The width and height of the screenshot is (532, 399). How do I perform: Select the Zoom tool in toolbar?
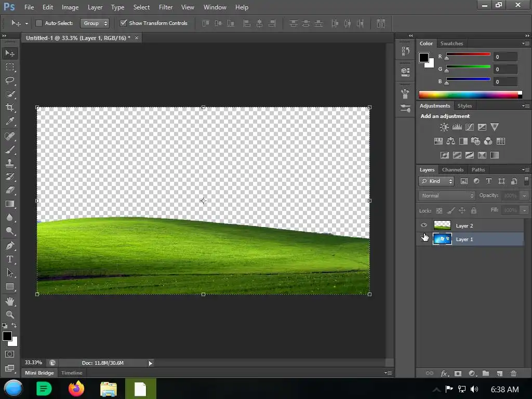10,314
